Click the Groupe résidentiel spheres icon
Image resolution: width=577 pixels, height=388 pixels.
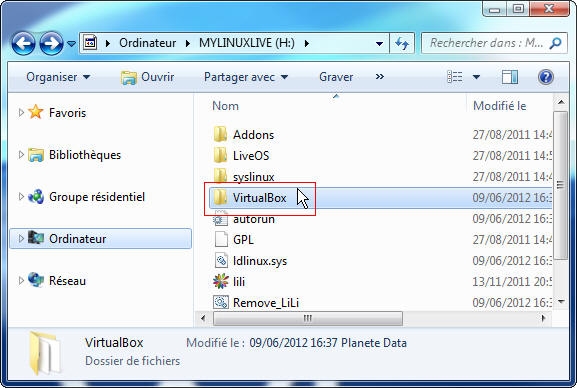pos(36,197)
